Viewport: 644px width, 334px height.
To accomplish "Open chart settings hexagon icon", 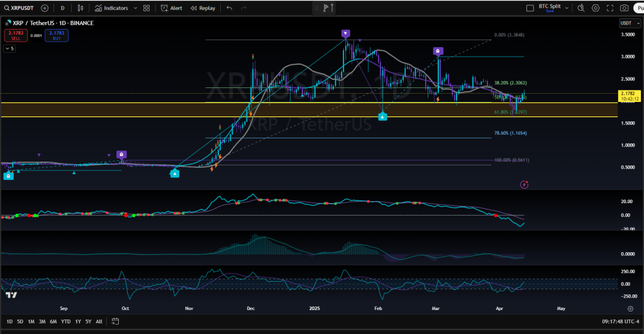I will tap(596, 8).
